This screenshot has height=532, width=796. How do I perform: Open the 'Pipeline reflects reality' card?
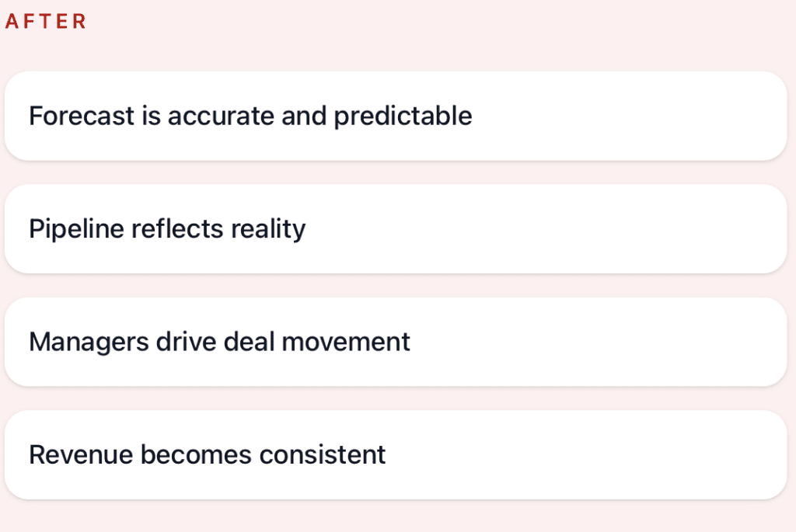pos(396,229)
